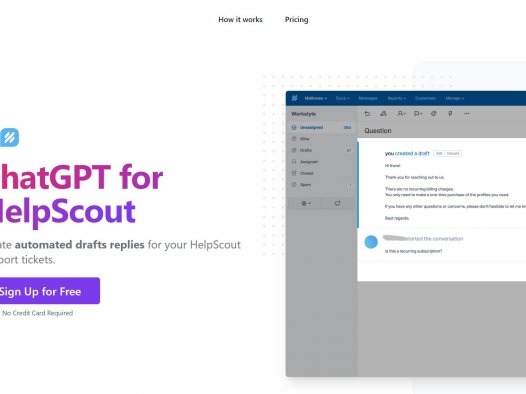Screen dimensions: 526x394
Task: Click the Best regards line in the draft
Action: pyautogui.click(x=397, y=218)
